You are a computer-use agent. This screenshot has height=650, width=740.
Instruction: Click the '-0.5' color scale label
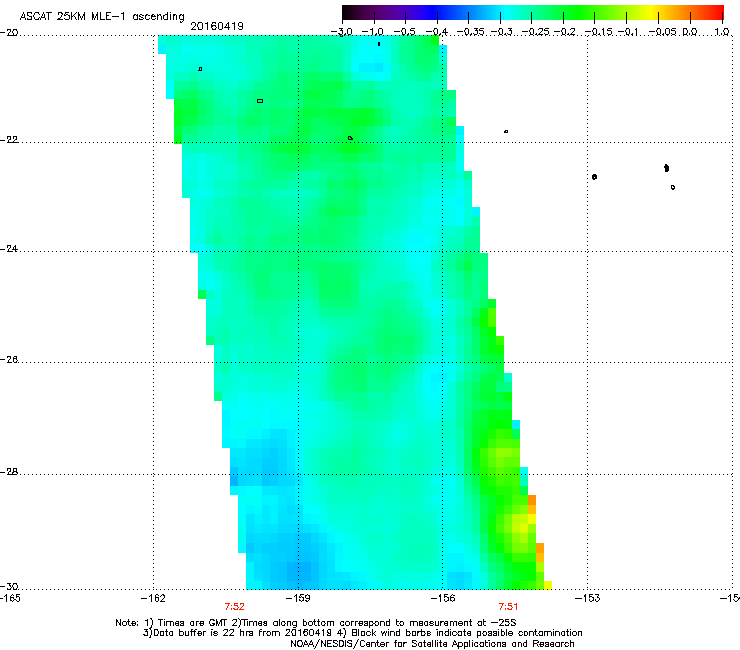point(404,32)
